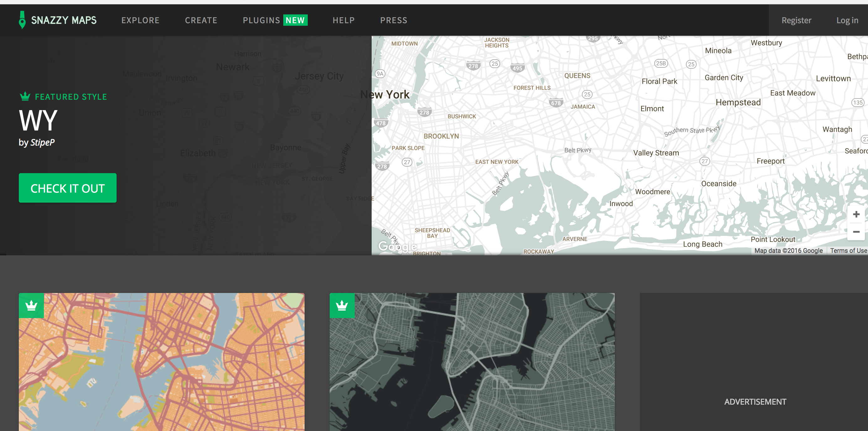Zoom in on the map
Viewport: 868px width, 431px height.
(856, 214)
